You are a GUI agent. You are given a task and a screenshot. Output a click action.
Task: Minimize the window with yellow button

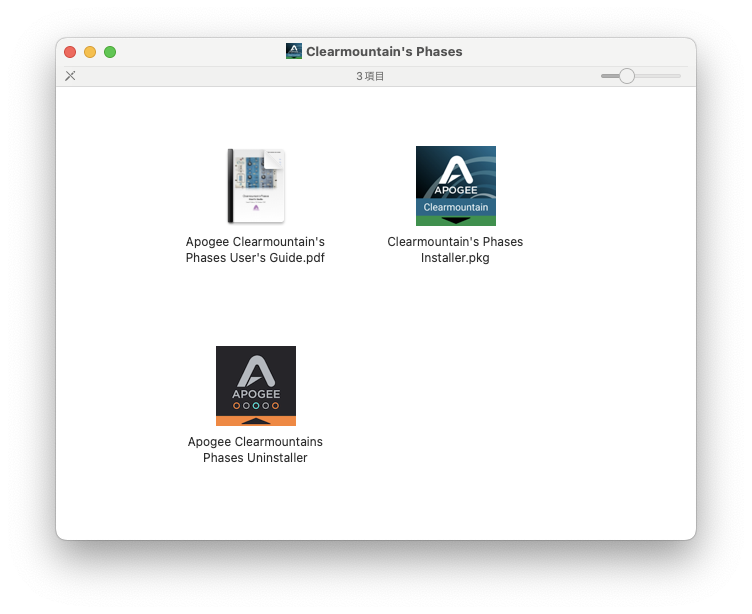click(90, 52)
